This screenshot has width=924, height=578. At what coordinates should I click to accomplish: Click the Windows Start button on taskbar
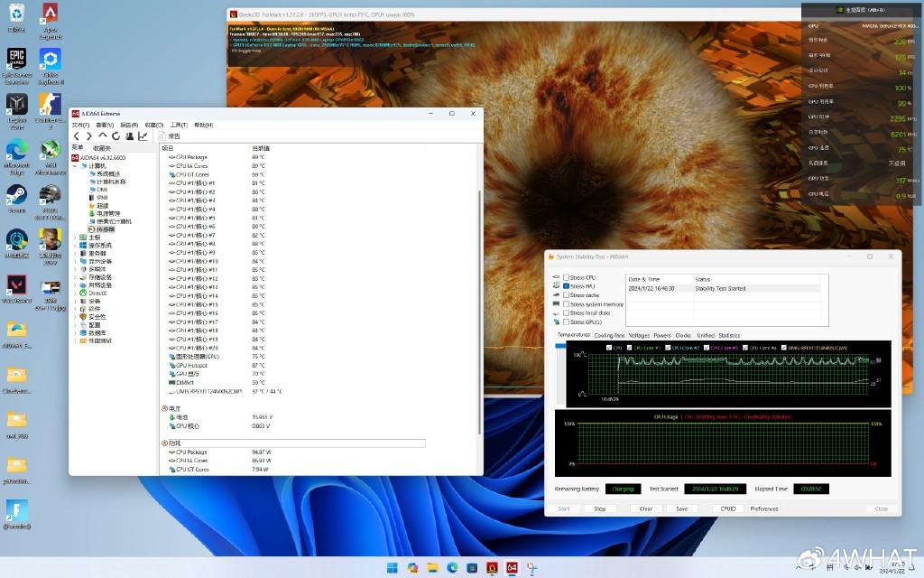(x=393, y=567)
